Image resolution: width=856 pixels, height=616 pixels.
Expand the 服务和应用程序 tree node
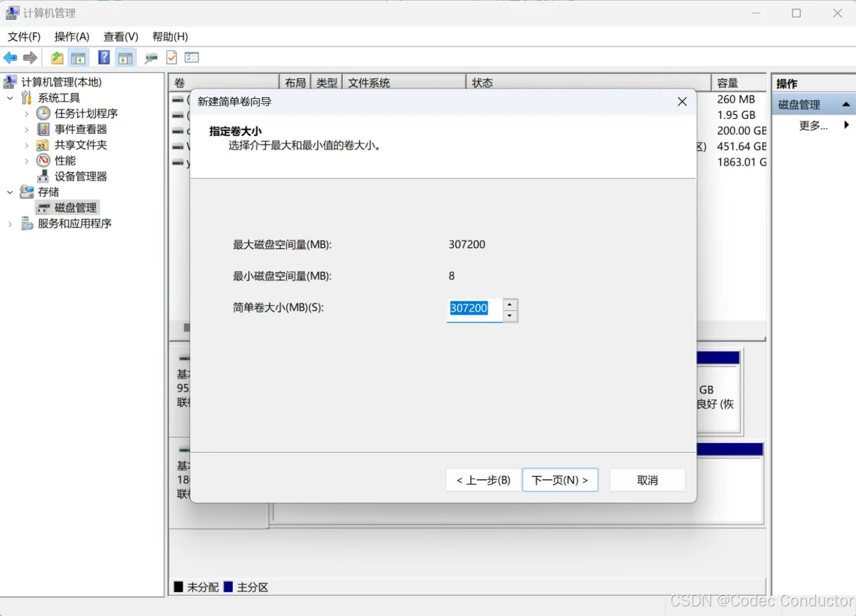point(10,224)
